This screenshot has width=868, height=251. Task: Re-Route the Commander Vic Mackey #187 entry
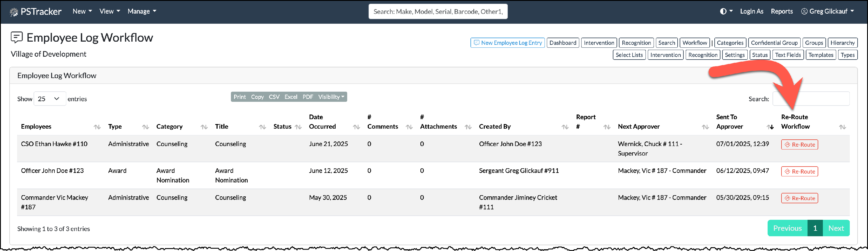[x=799, y=198]
